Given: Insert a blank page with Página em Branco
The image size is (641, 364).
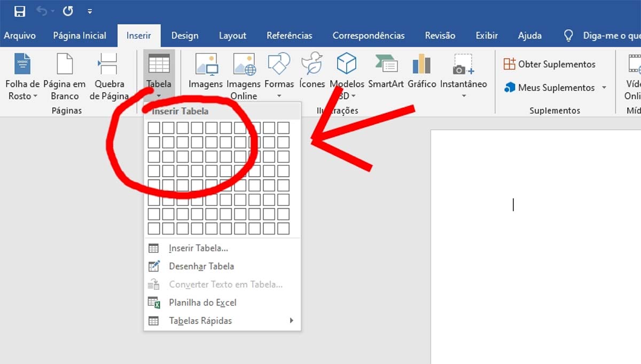Looking at the screenshot, I should click(x=65, y=75).
